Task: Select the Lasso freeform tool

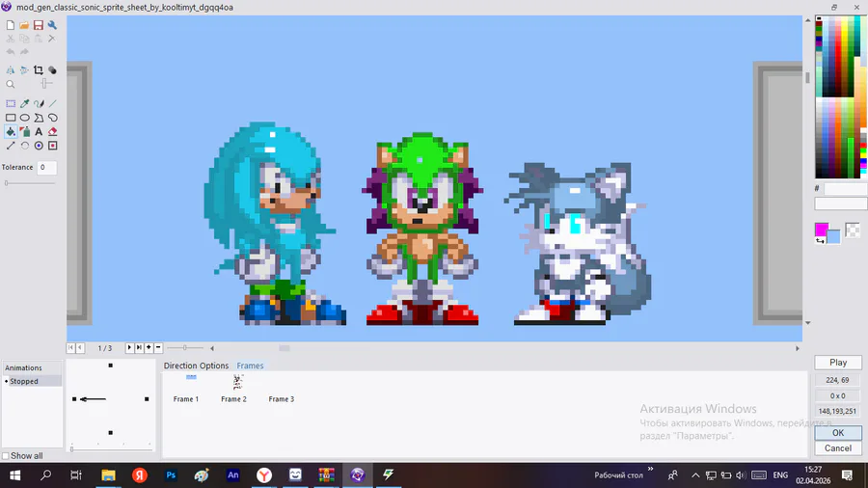Action: pyautogui.click(x=53, y=118)
